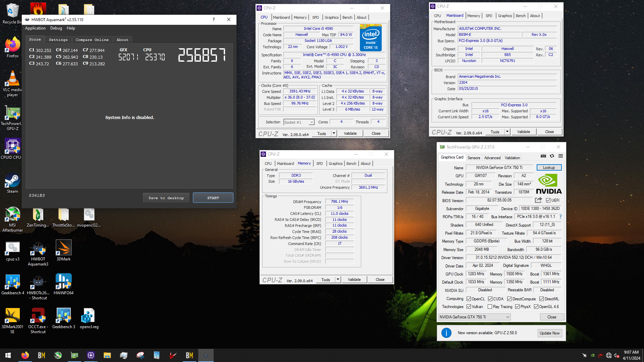Toggle the DirectML checkbox in GPU-Z

coord(541,299)
